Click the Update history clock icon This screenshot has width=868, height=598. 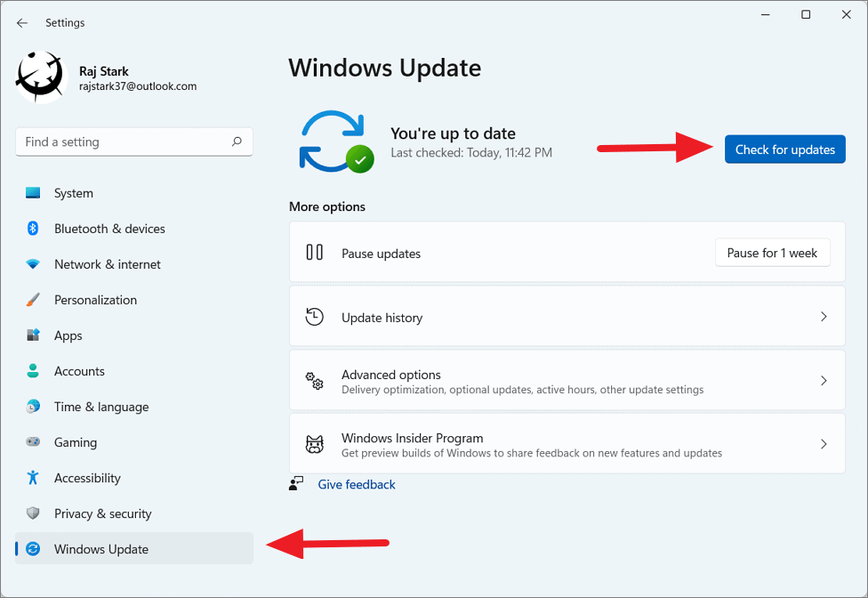[x=315, y=317]
